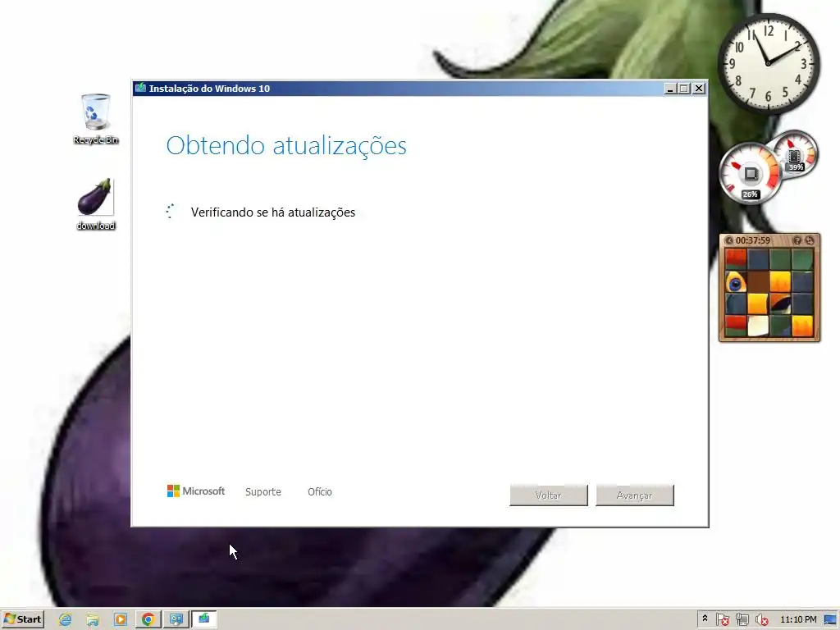Launch Internet Explorer from taskbar
840x630 pixels.
click(66, 619)
